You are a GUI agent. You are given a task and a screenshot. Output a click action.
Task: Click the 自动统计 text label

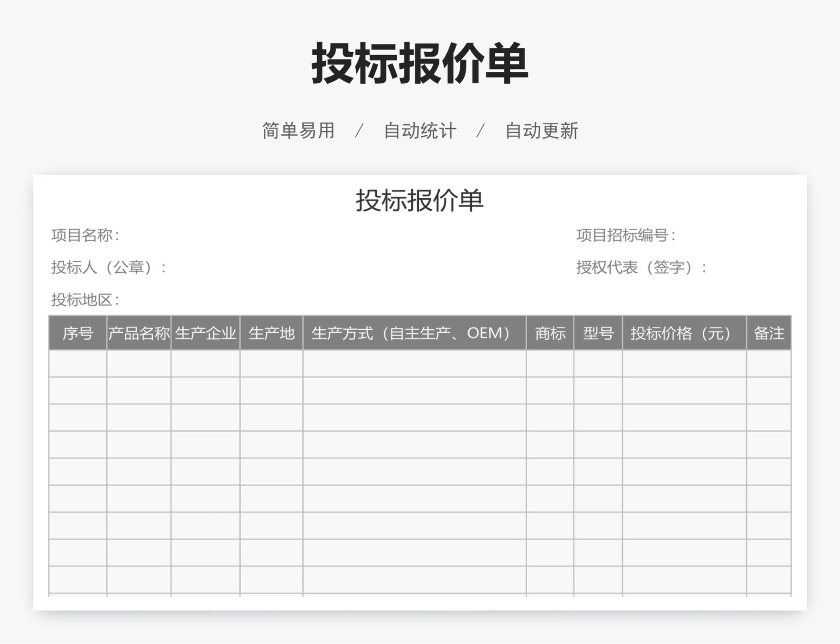pos(420,130)
